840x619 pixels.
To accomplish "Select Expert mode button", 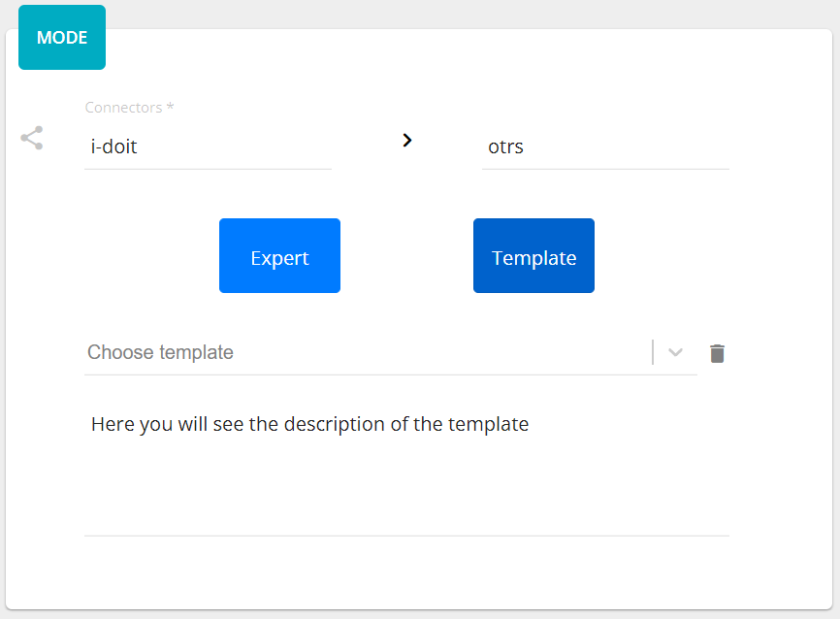I will point(279,255).
